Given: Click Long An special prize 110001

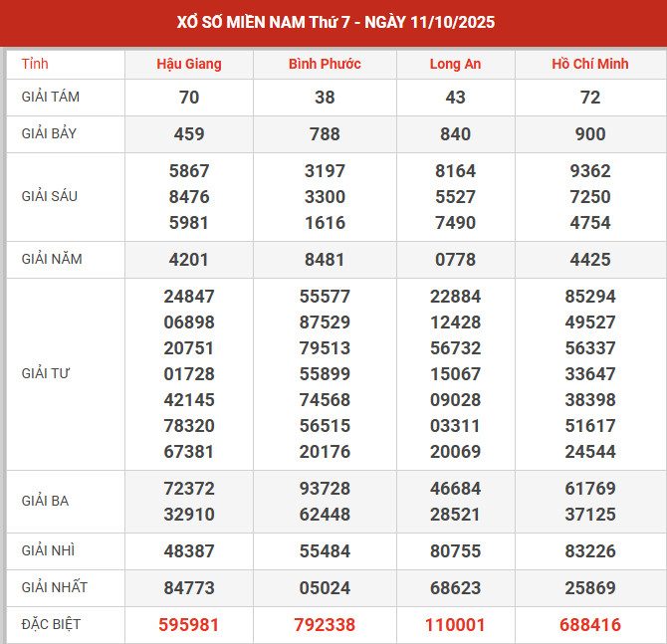Looking at the screenshot, I should pos(455,625).
